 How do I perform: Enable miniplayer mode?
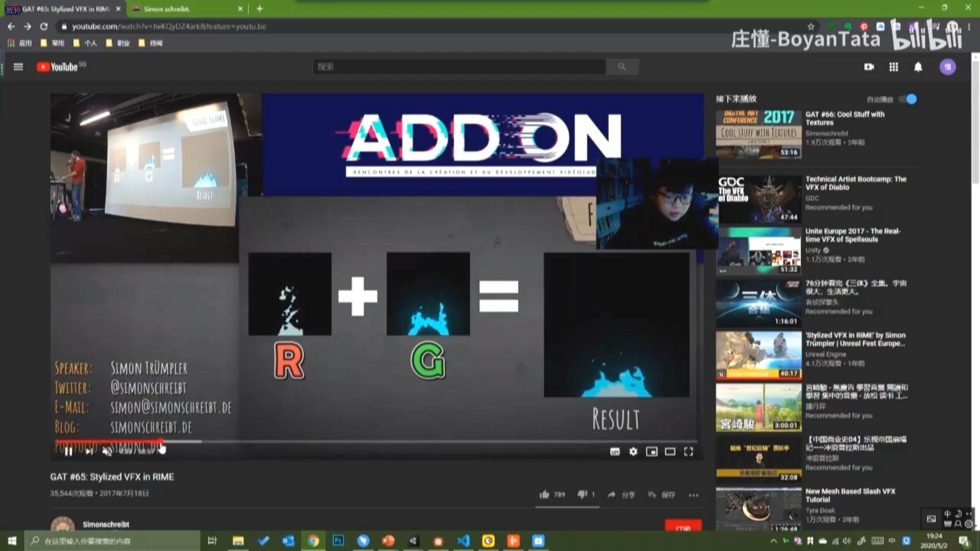652,452
